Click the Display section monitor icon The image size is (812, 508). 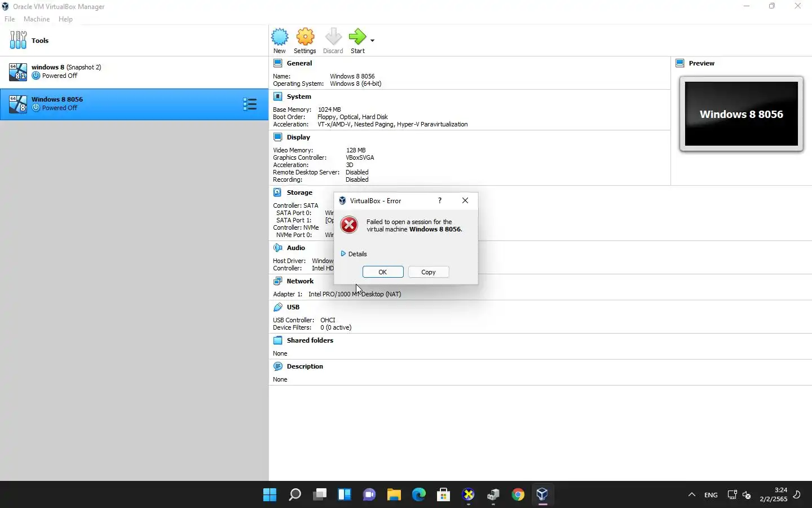pos(278,137)
